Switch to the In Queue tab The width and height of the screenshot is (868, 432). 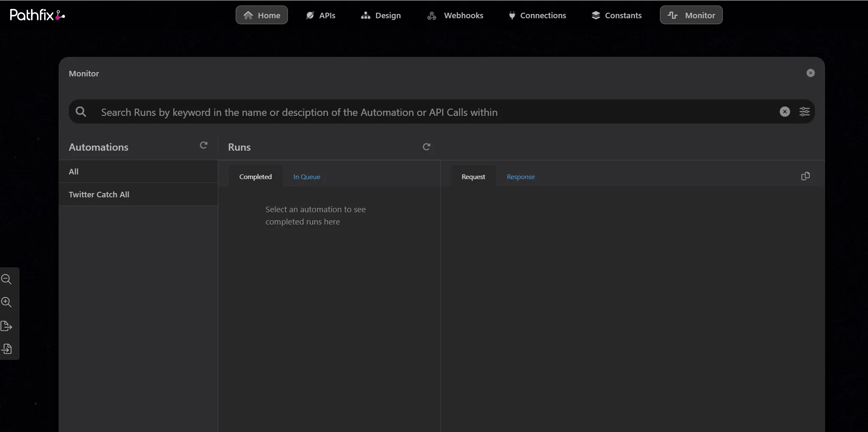point(307,177)
